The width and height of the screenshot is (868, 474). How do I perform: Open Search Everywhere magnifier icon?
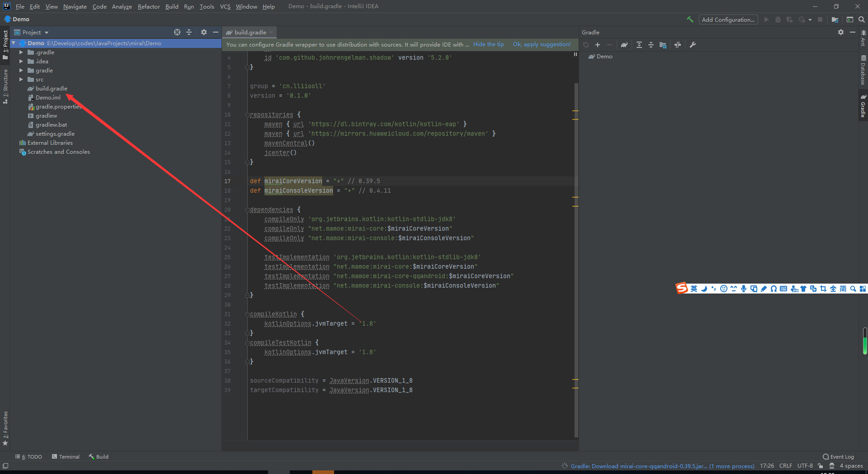point(862,19)
